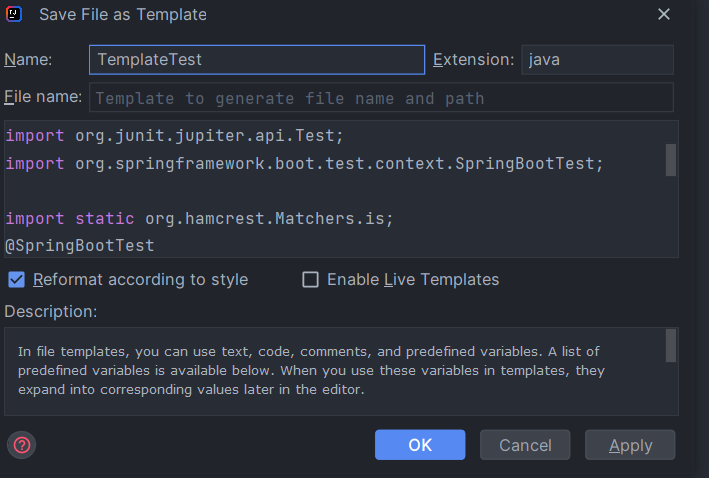Click the template code editor scrollbar
709x478 pixels.
pyautogui.click(x=671, y=160)
